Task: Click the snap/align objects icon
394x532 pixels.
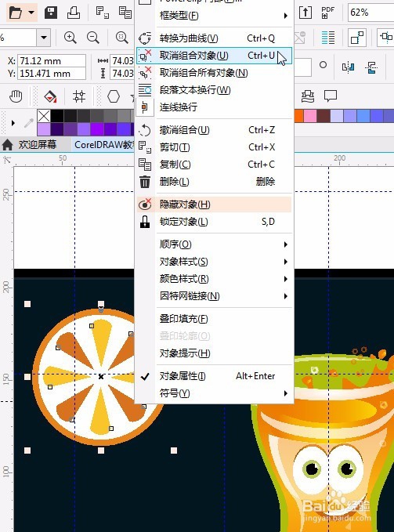Action: tap(357, 38)
